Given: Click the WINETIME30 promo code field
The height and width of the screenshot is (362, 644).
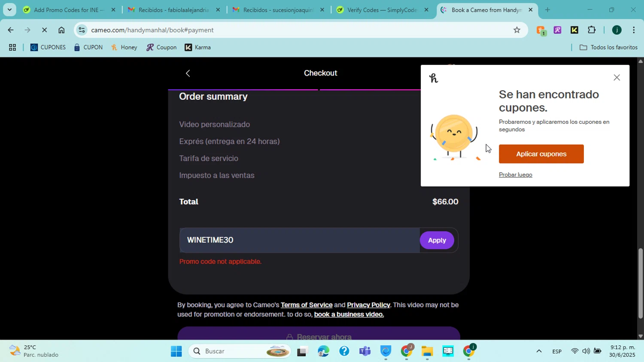Looking at the screenshot, I should click(x=299, y=240).
